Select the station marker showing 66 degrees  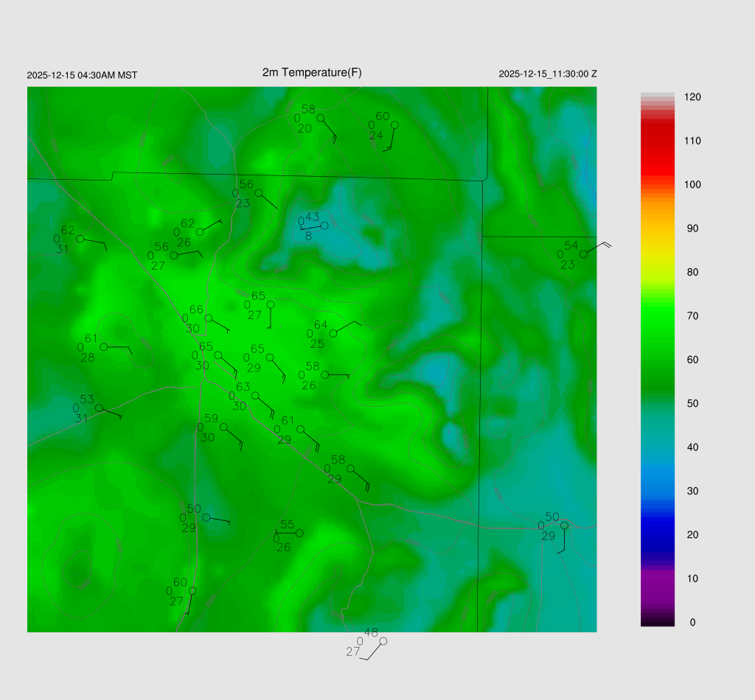(x=209, y=318)
